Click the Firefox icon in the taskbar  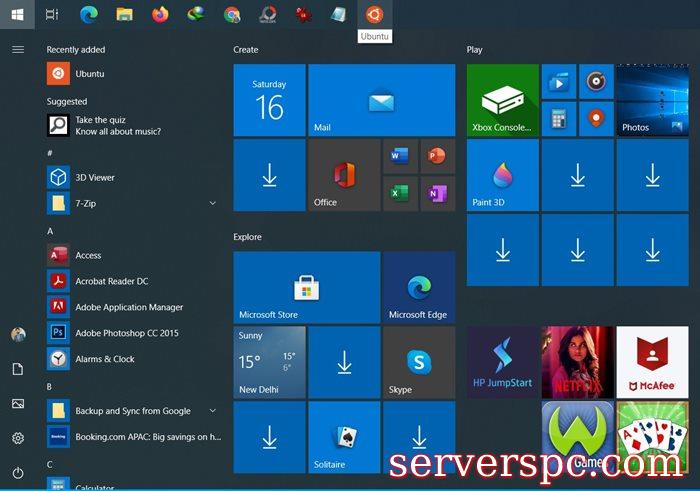click(160, 14)
